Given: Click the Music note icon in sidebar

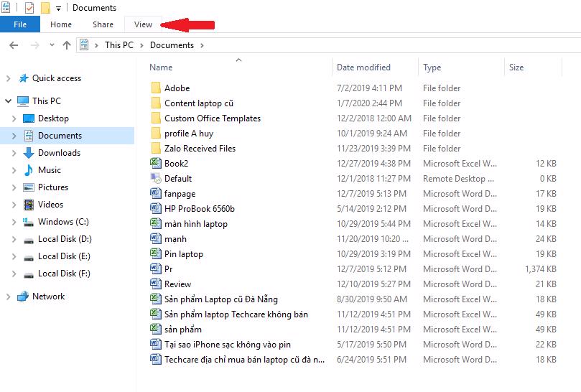Looking at the screenshot, I should 29,170.
